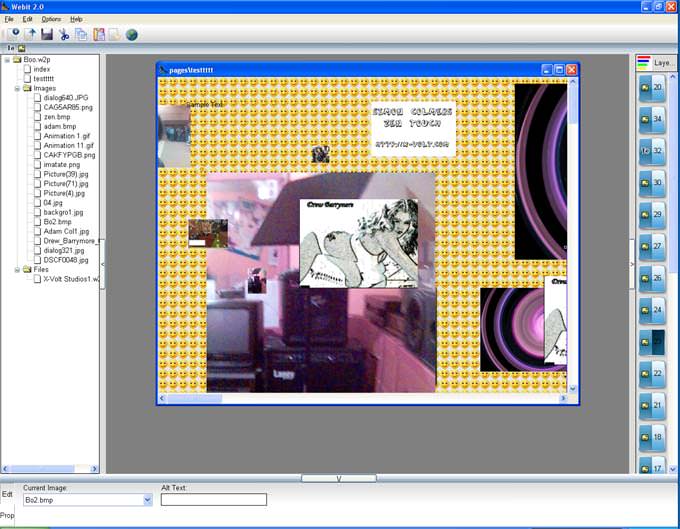Collapse the bottom properties panel handle
Screen dimensions: 680x529
click(339, 478)
